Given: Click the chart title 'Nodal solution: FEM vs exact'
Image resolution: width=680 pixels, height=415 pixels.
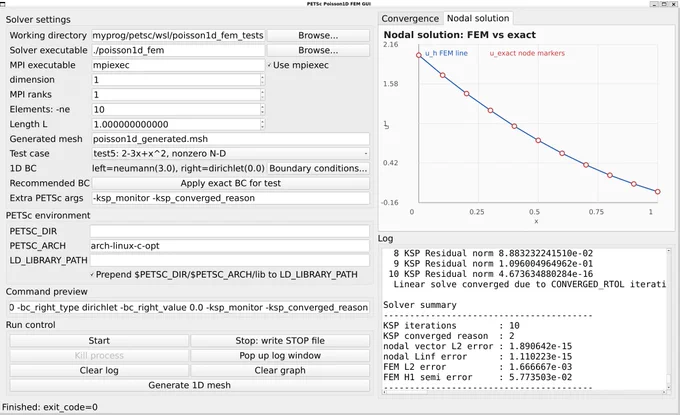Looking at the screenshot, I should pyautogui.click(x=460, y=35).
